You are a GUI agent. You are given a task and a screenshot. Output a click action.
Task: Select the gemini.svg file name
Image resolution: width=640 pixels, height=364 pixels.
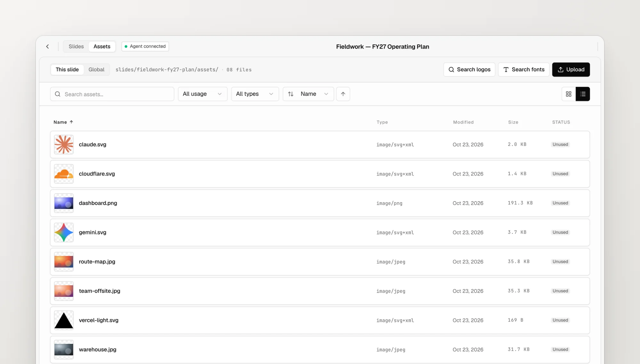point(92,233)
